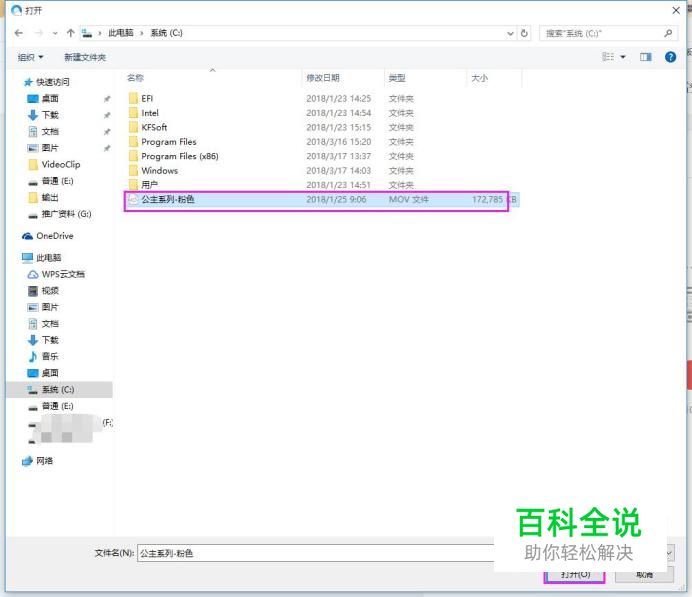The width and height of the screenshot is (692, 597).
Task: Open help with question mark icon
Action: click(x=670, y=57)
